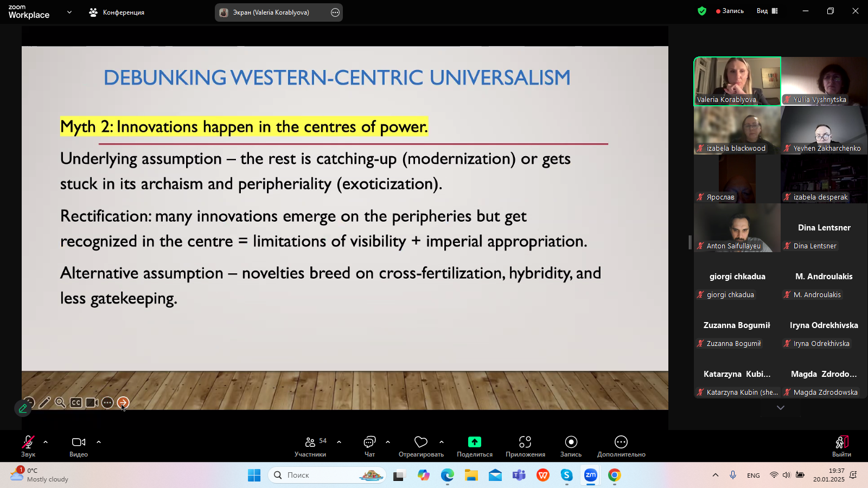Open the Участники participants panel
The width and height of the screenshot is (868, 488).
310,446
